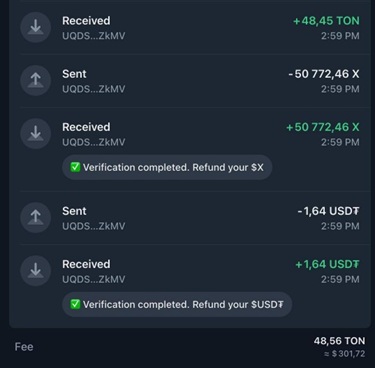Open the Received +1,64 USDT transaction
375x368 pixels.
[190, 286]
